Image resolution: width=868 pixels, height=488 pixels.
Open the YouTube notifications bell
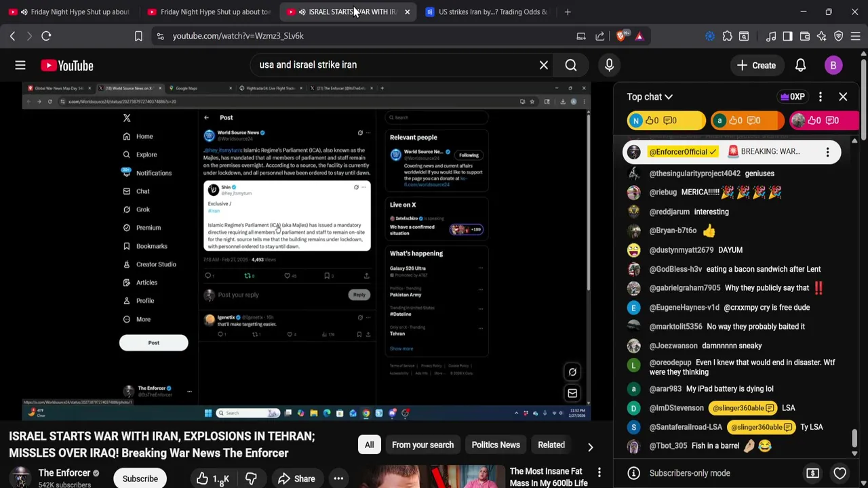[x=800, y=65]
